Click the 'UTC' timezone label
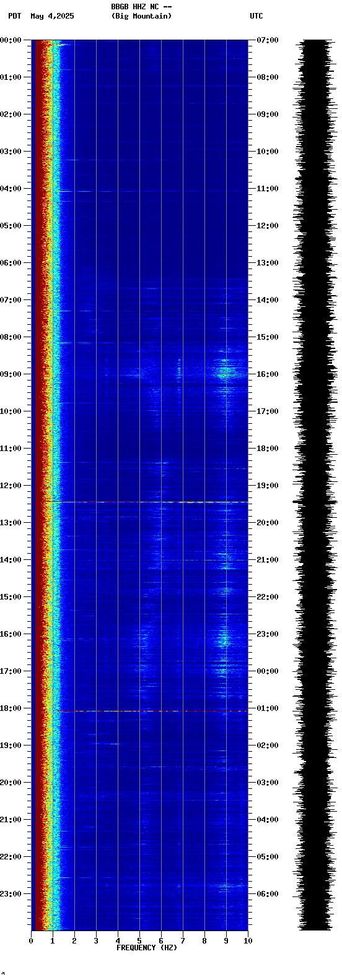The height and width of the screenshot is (980, 342). (256, 16)
